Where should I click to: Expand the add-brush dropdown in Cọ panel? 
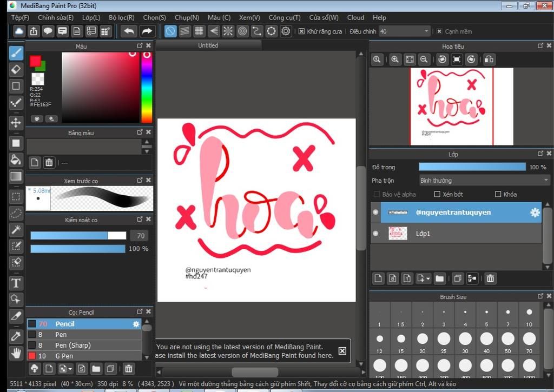(x=70, y=369)
